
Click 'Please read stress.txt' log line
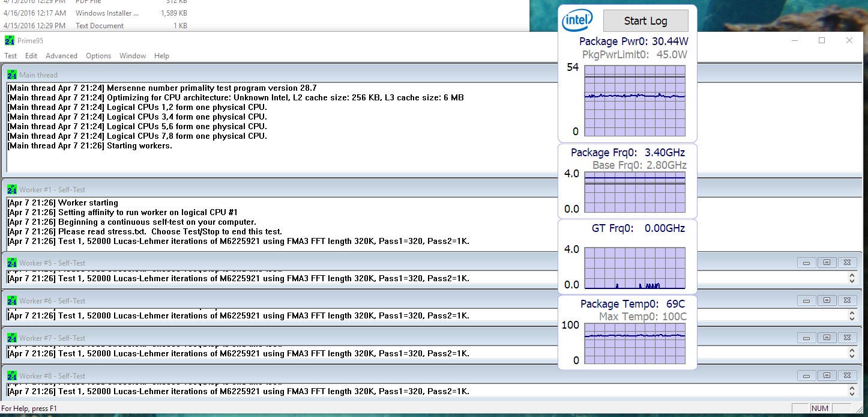(x=145, y=232)
